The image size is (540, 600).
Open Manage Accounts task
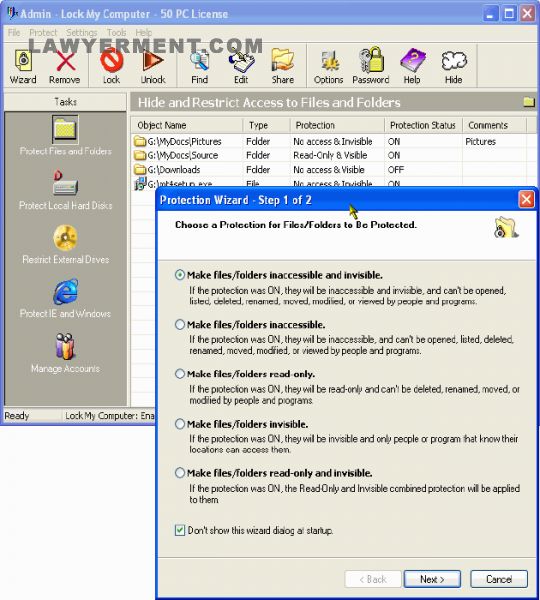[65, 353]
